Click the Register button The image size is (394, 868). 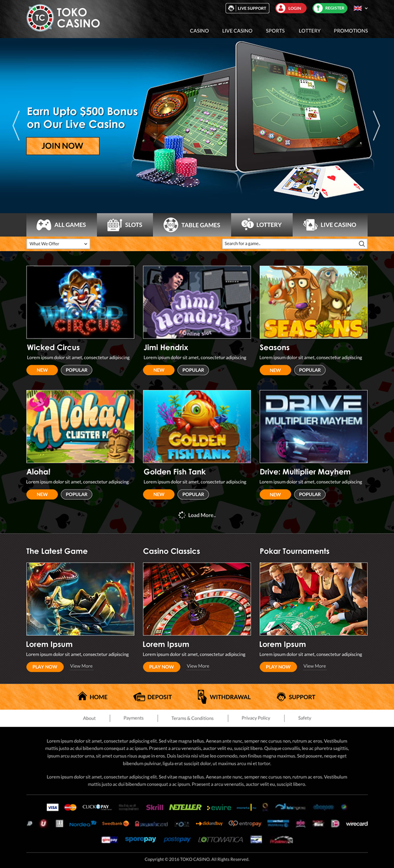click(x=330, y=8)
